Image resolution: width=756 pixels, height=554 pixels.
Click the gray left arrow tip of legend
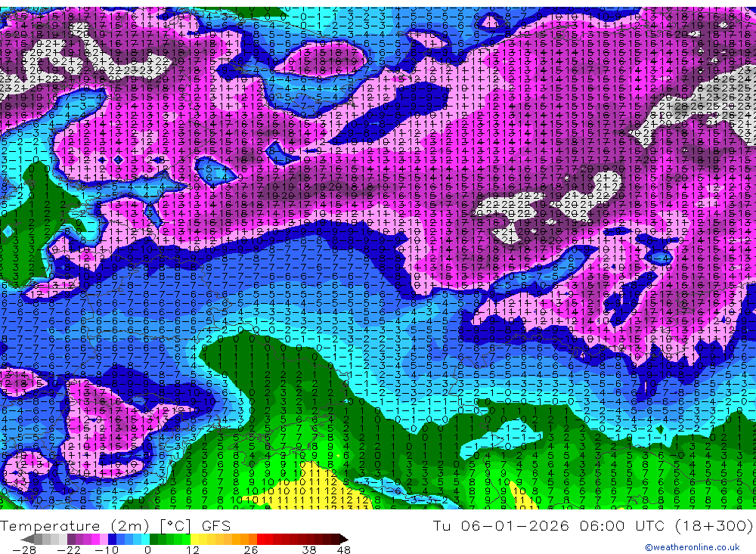pyautogui.click(x=27, y=539)
